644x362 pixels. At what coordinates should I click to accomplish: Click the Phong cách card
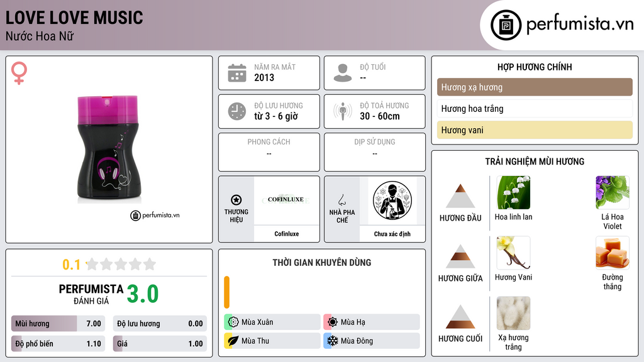[269, 152]
